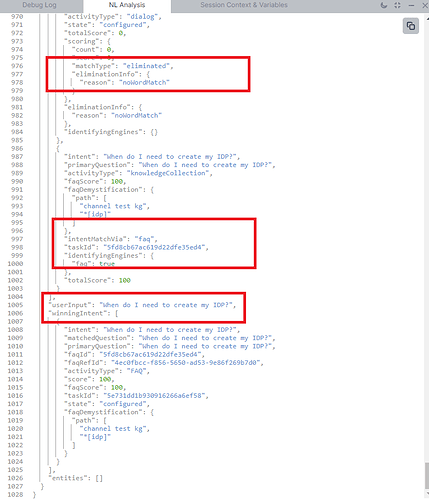Image resolution: width=429 pixels, height=500 pixels.
Task: Click the taskId value on line 998
Action: pos(154,247)
